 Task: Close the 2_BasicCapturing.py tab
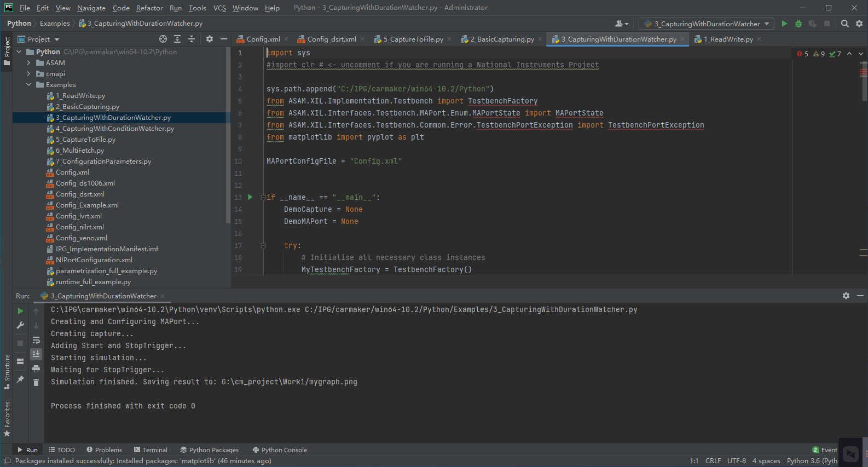coord(540,39)
